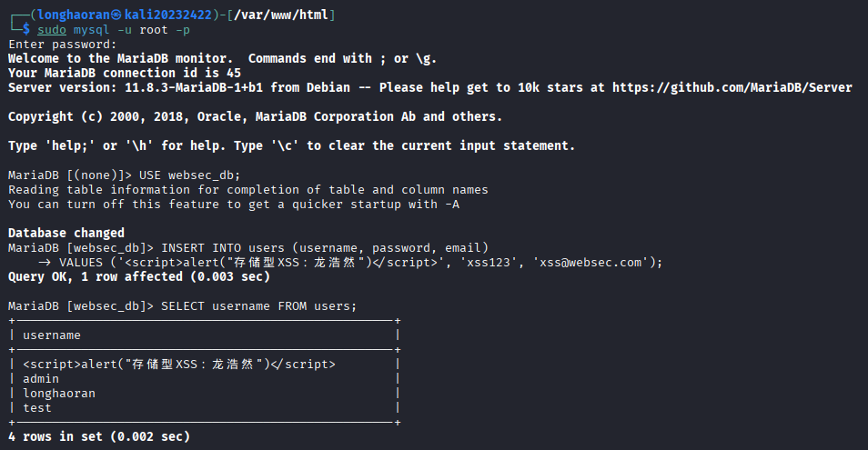Click the 'admin' row in results
This screenshot has height=450, width=868.
click(x=41, y=379)
